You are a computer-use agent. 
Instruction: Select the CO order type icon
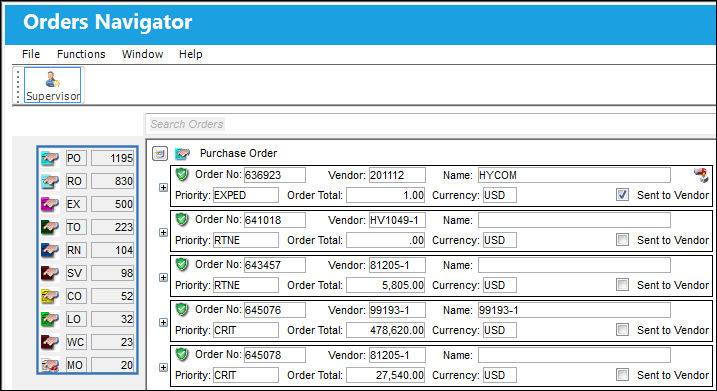50,296
